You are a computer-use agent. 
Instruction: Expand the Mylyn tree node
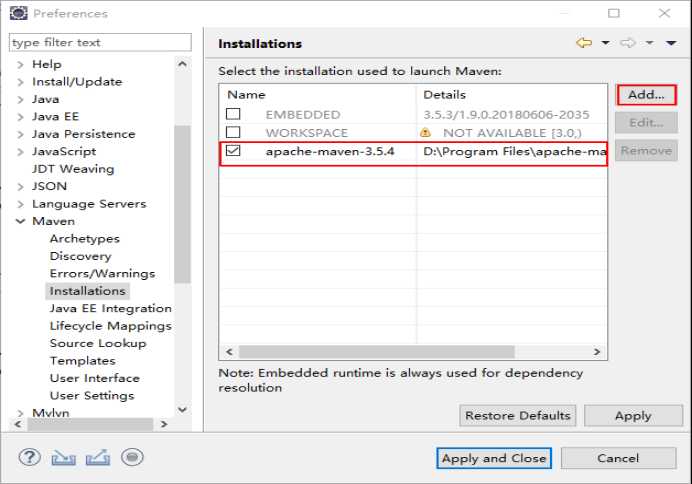click(x=20, y=413)
